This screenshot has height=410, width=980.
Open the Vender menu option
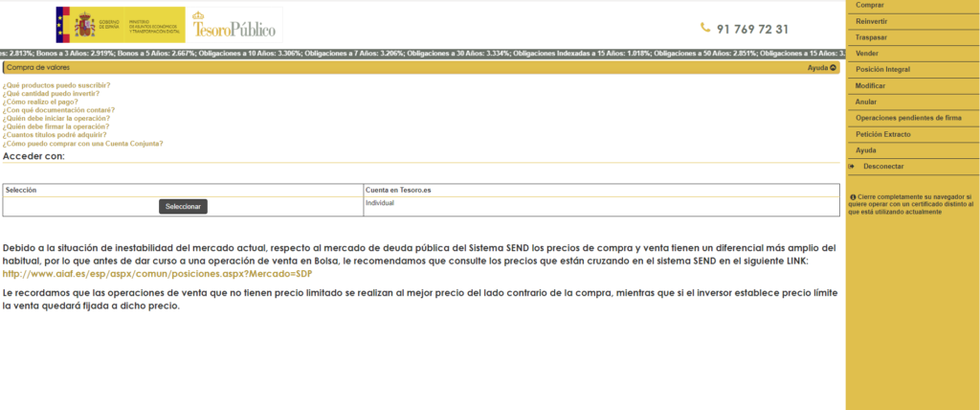tap(867, 54)
